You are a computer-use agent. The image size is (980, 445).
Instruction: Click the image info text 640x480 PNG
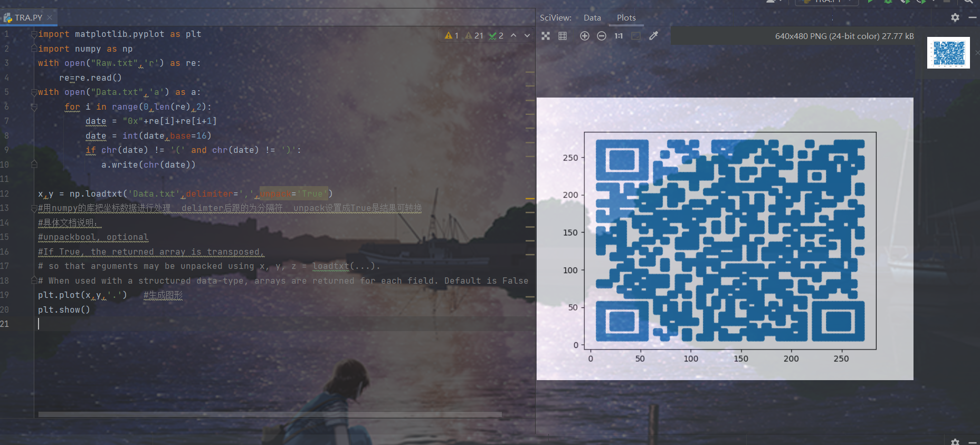tap(844, 36)
